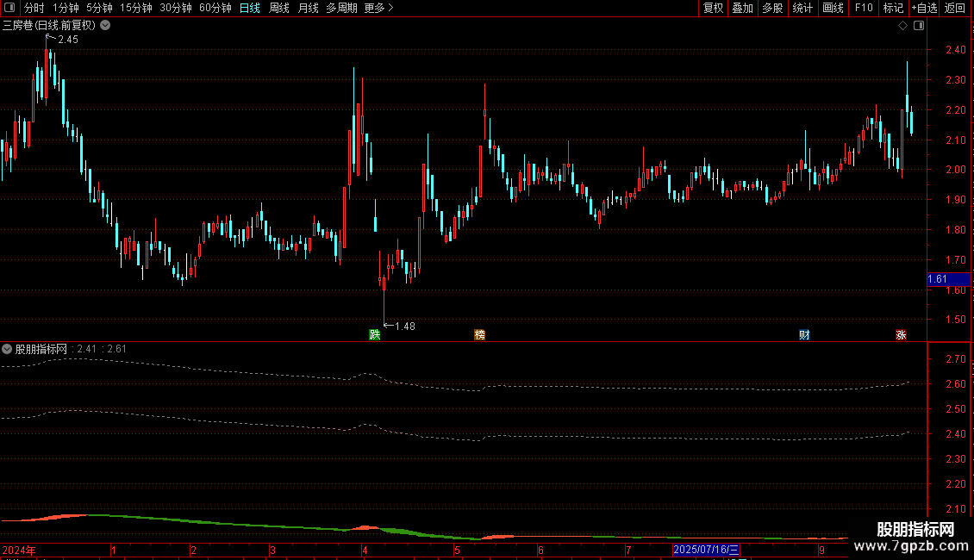
Task: Toggle the left sidebar panel icon
Action: tap(9, 8)
